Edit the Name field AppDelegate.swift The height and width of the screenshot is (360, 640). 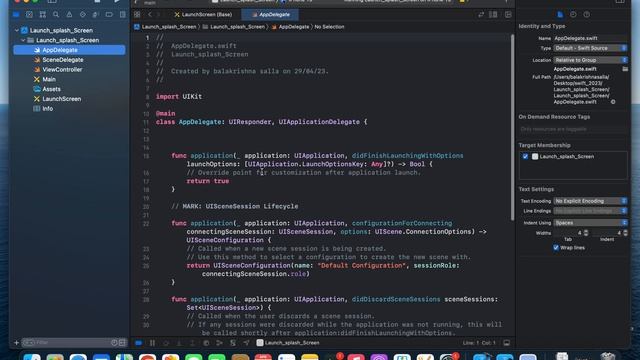pyautogui.click(x=590, y=38)
